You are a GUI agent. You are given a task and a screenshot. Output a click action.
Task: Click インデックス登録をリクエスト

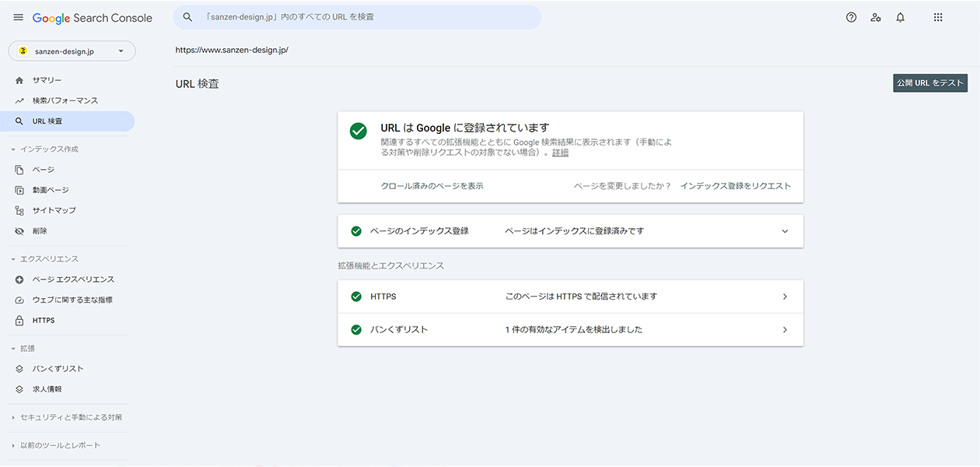[735, 186]
